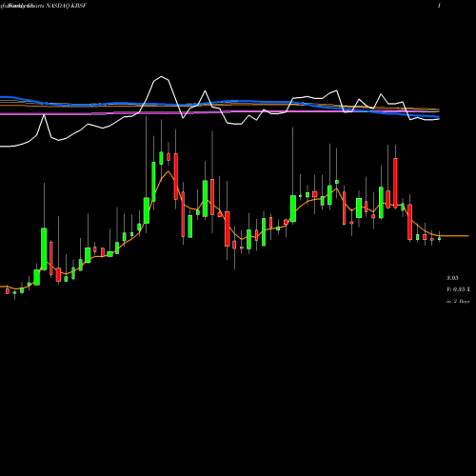Click the 3.03 price label
The image size is (476, 476).
pyautogui.click(x=452, y=278)
